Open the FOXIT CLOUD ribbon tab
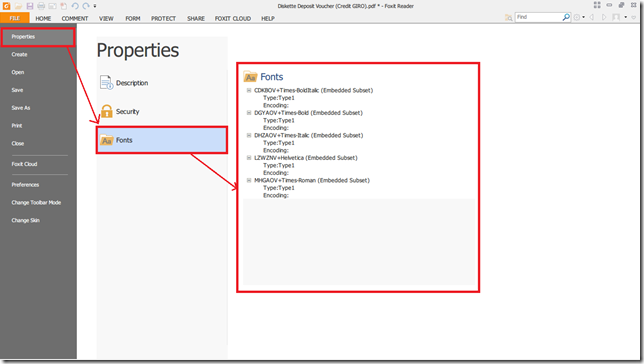The image size is (644, 364). [232, 18]
